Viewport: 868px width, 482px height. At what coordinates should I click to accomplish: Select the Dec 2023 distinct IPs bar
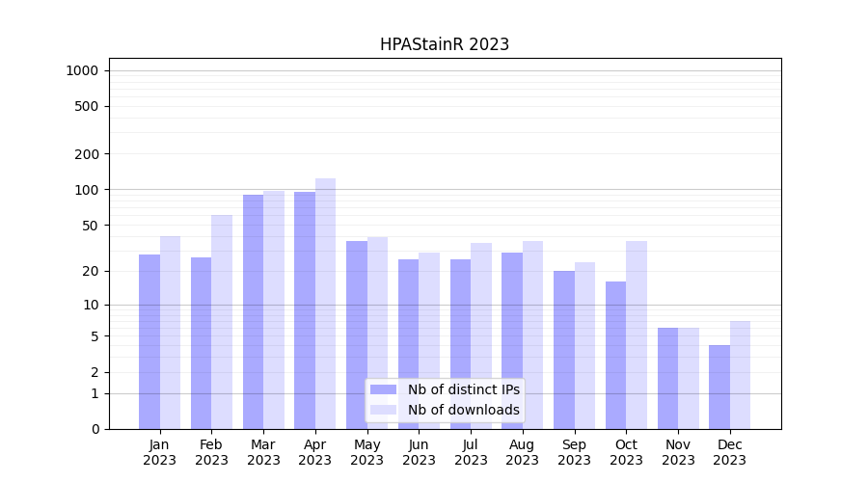[x=719, y=387]
